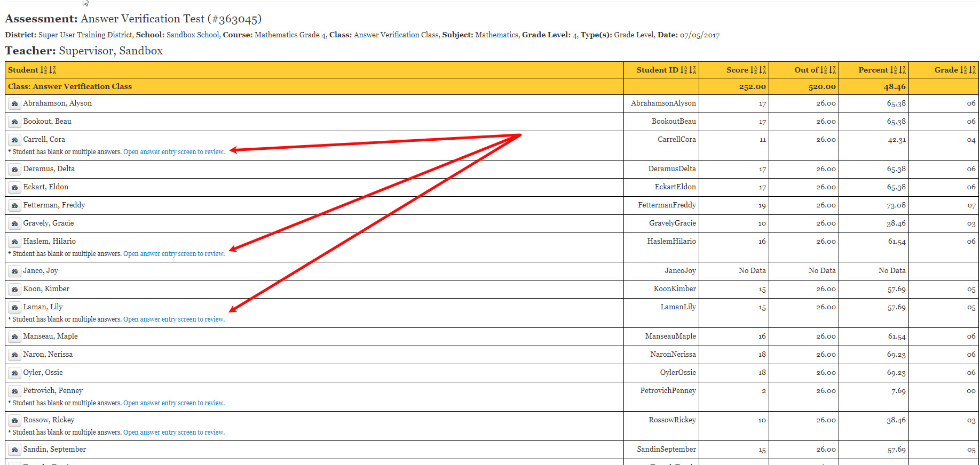
Task: Open dashboard icon for Laman, Lily
Action: (15, 307)
